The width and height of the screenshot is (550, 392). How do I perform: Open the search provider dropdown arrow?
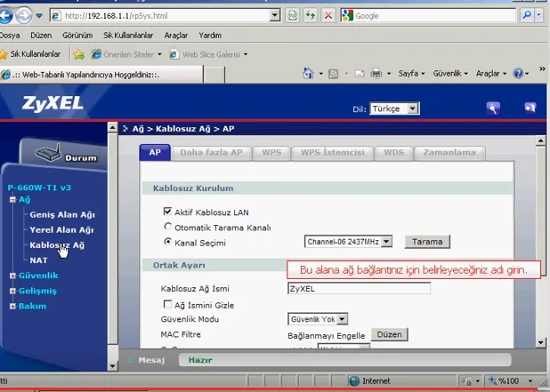click(538, 15)
